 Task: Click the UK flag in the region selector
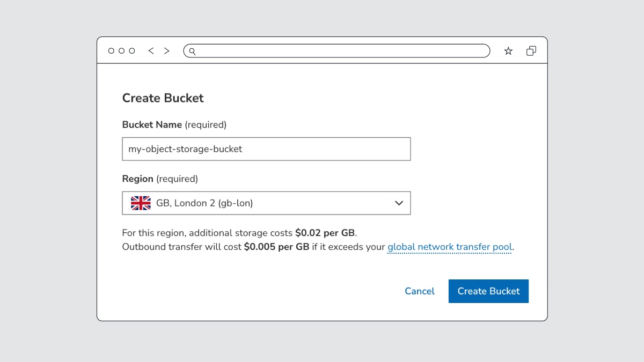pyautogui.click(x=140, y=203)
